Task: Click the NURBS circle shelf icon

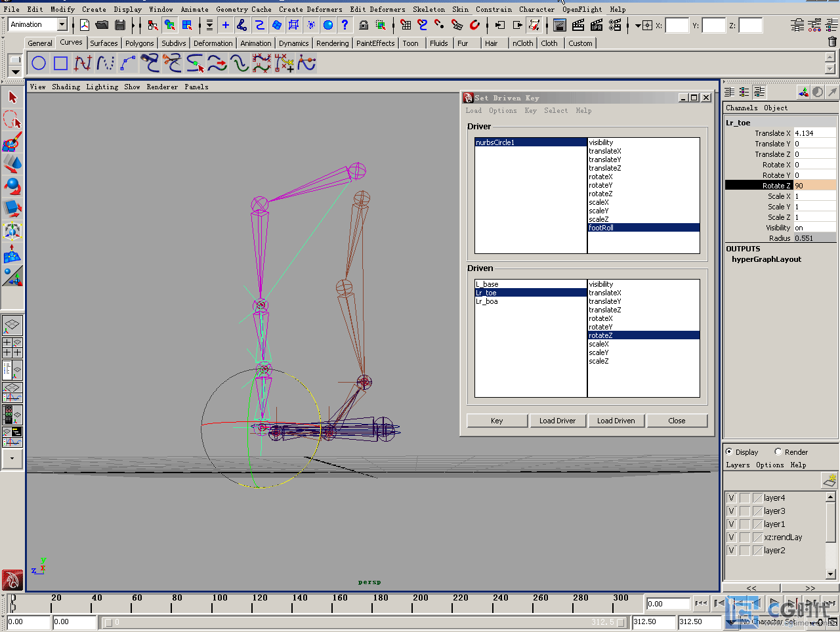Action: (x=39, y=63)
